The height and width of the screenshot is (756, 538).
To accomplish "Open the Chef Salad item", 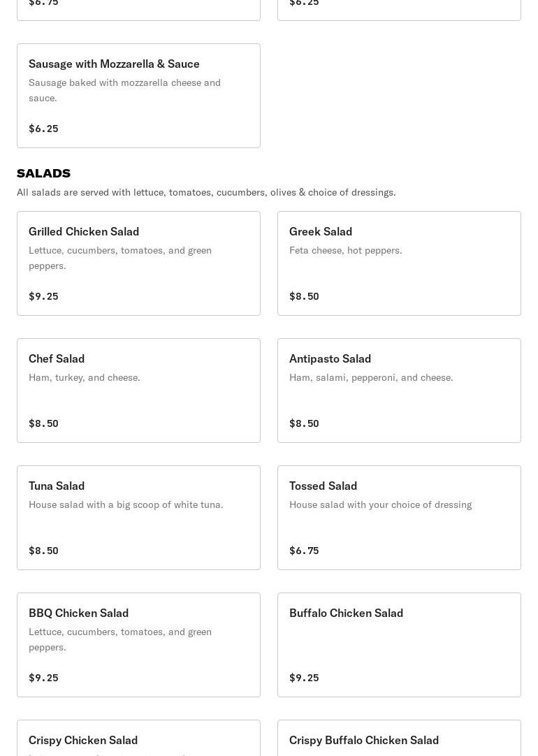I will click(138, 391).
